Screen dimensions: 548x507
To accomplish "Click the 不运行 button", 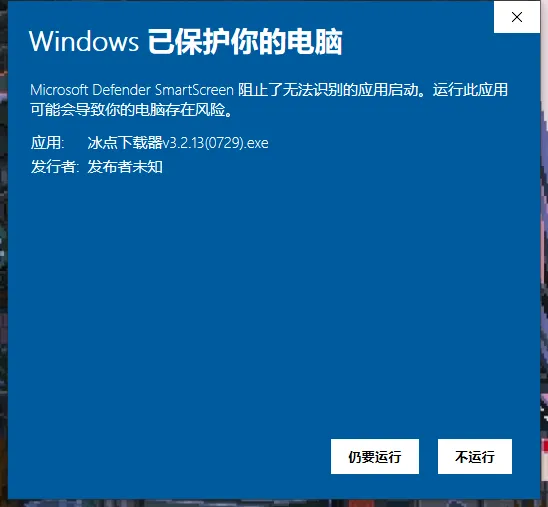I will tap(475, 457).
